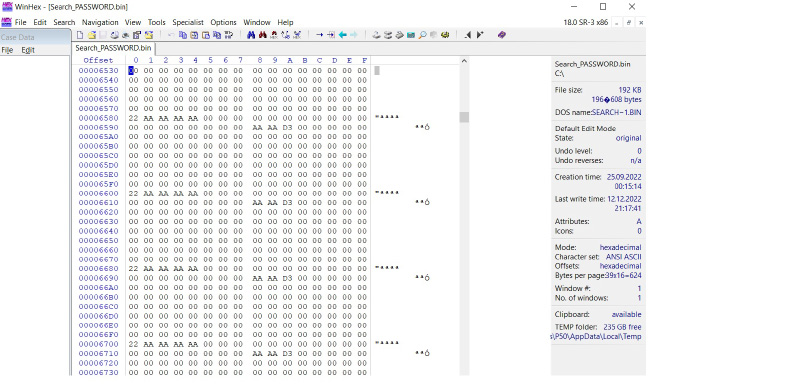Open the Search menu
The image size is (800, 389).
64,22
